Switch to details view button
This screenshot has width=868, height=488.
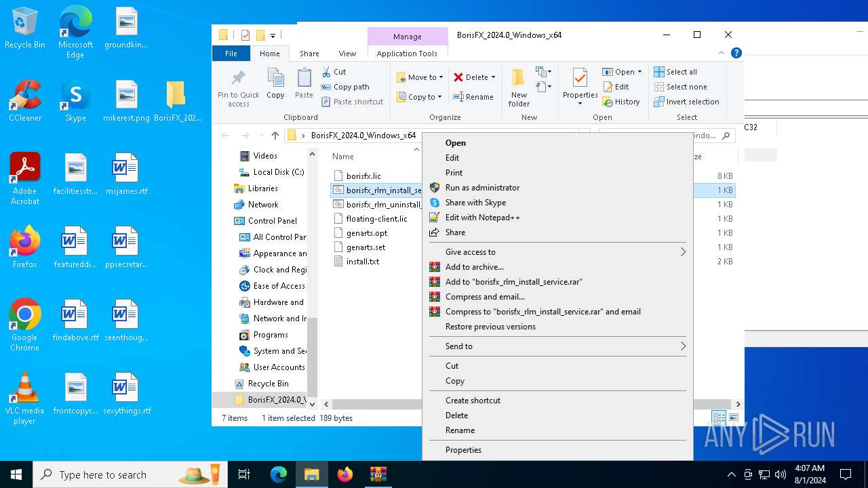(719, 418)
